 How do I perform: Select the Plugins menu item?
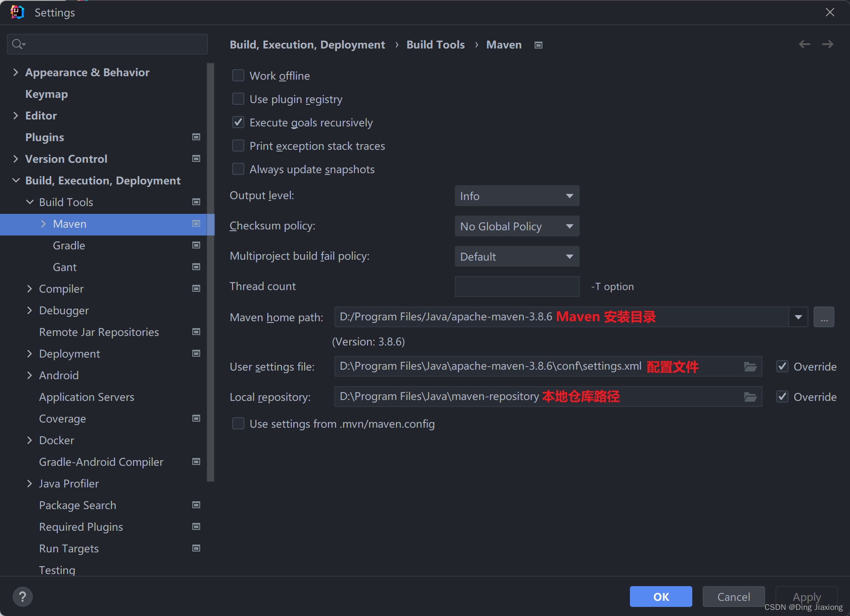coord(44,137)
